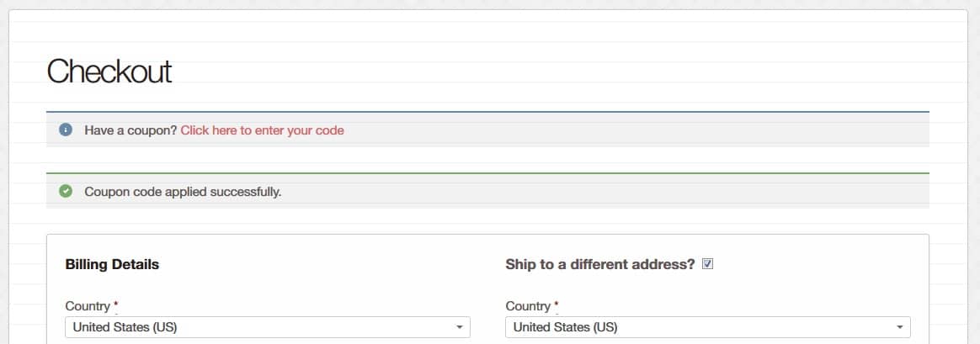This screenshot has width=980, height=344.
Task: Click the green checkmark success icon
Action: coord(66,191)
